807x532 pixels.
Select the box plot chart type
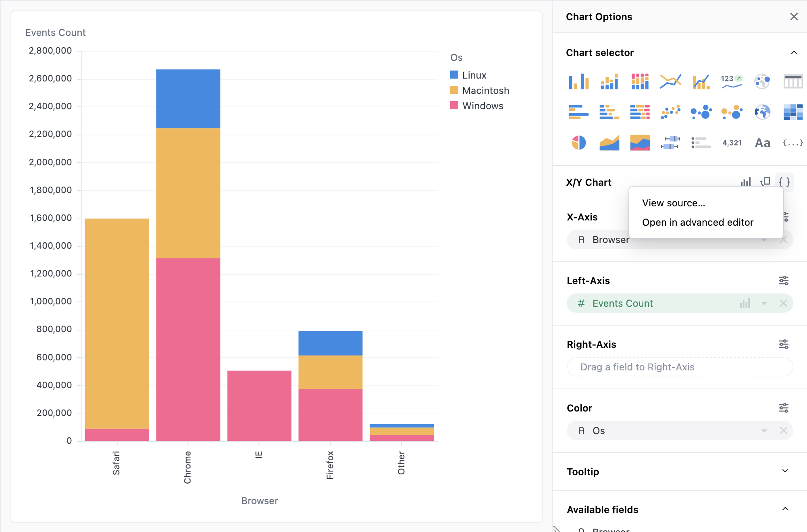(670, 143)
